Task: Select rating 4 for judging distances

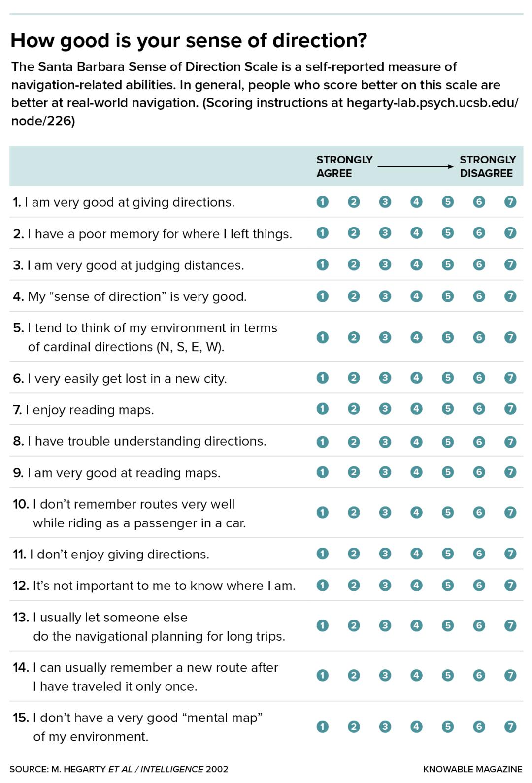Action: (x=416, y=264)
